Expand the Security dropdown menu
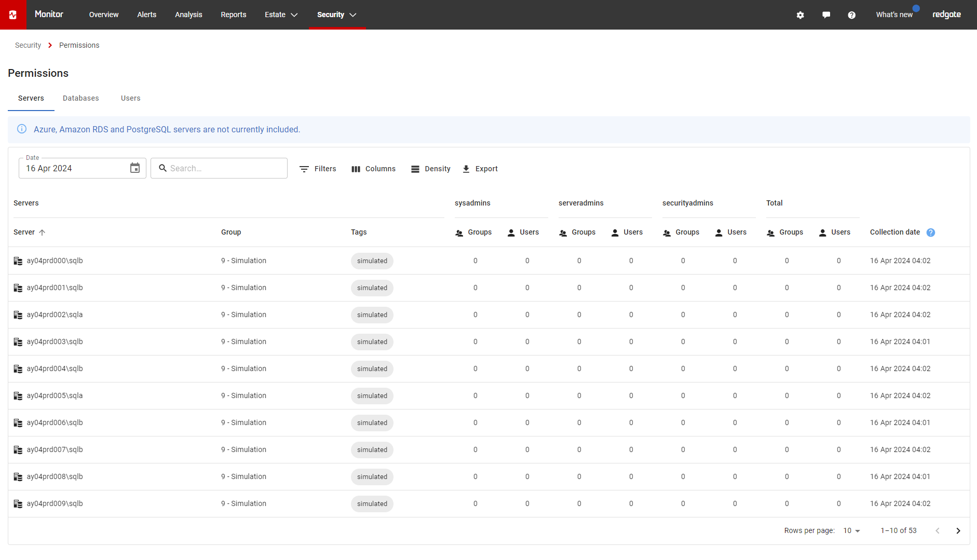977x560 pixels. [x=337, y=15]
